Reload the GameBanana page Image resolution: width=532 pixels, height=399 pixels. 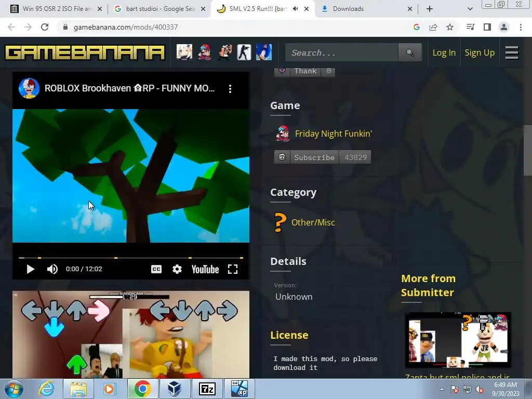[x=45, y=27]
